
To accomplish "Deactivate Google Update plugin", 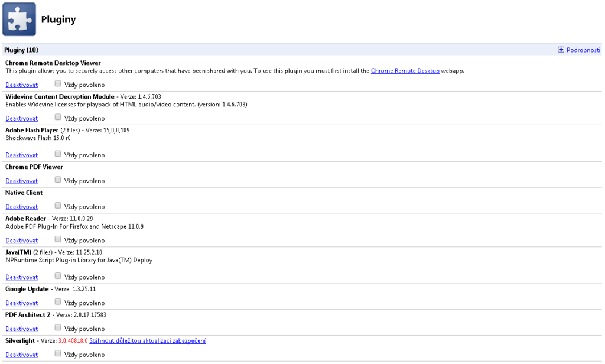I will click(x=21, y=303).
